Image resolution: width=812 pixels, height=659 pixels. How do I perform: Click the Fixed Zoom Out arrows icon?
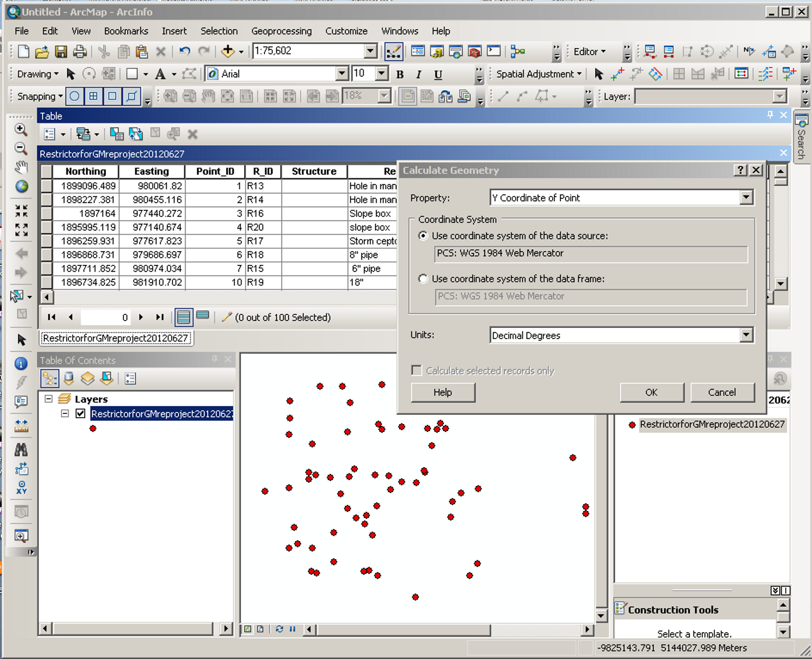click(x=21, y=230)
